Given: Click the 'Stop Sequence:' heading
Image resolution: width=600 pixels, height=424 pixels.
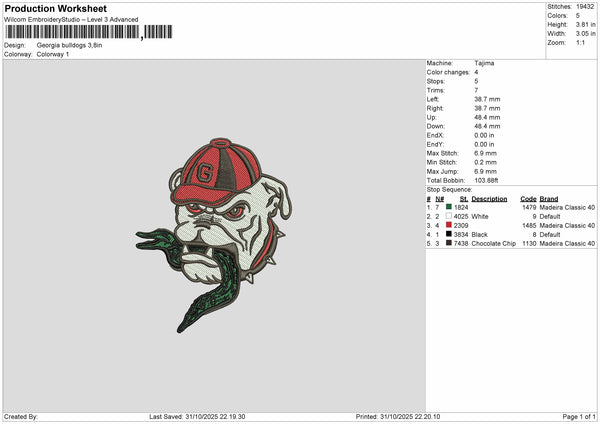Looking at the screenshot, I should coord(449,190).
